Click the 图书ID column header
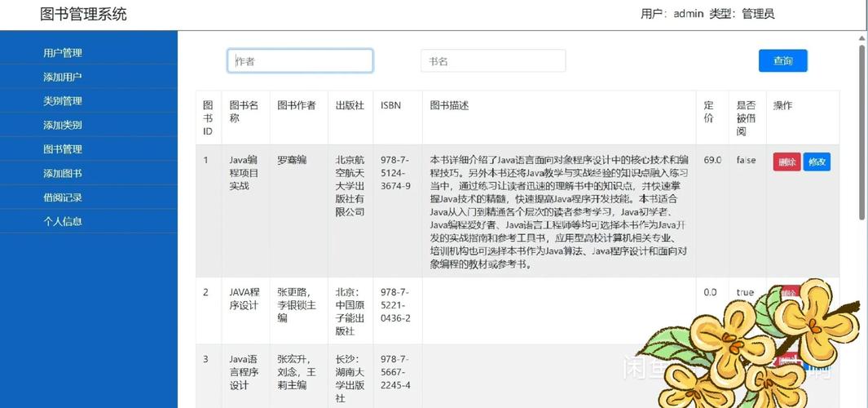This screenshot has width=868, height=408. click(x=208, y=118)
